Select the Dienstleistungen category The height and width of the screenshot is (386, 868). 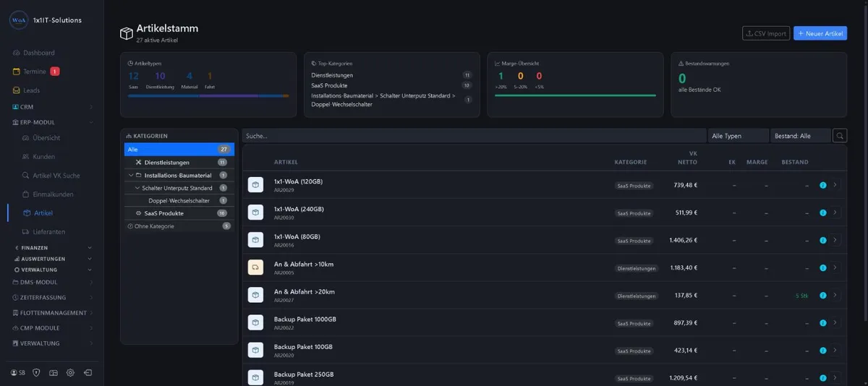[x=179, y=163]
